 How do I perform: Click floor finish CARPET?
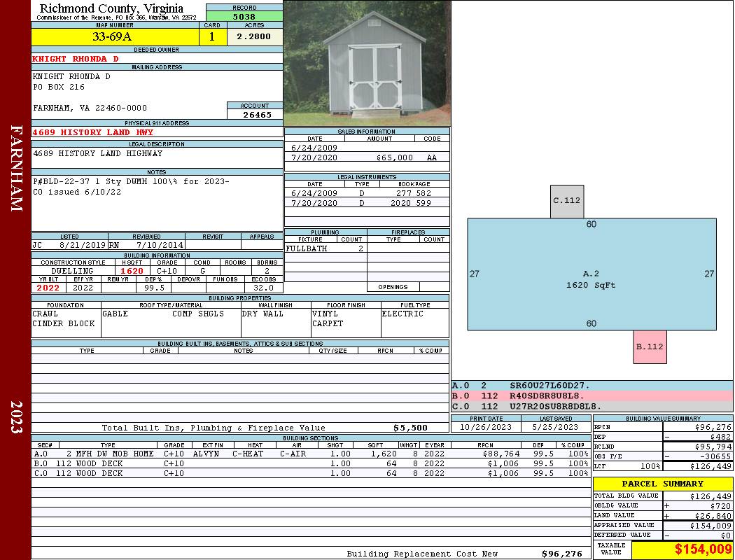point(327,323)
